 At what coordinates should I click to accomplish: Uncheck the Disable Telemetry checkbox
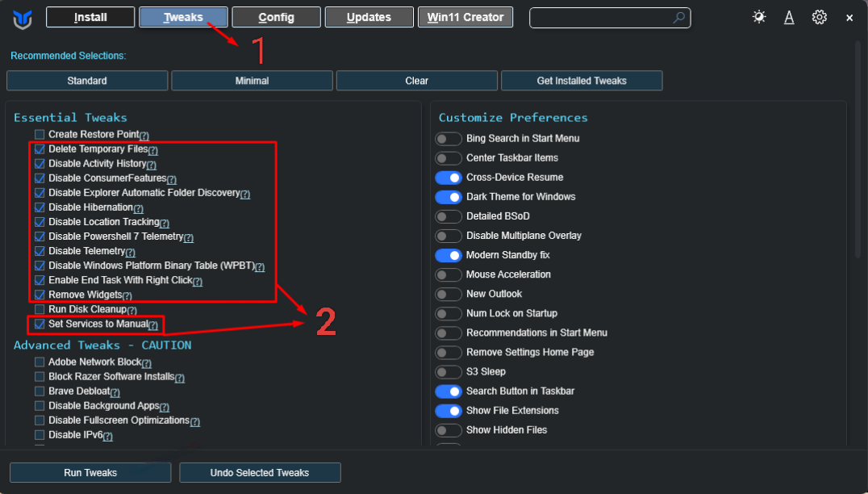pos(40,251)
